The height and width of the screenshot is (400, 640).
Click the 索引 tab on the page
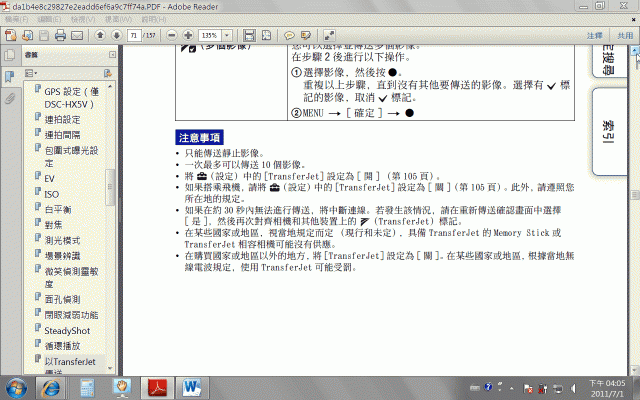(x=609, y=131)
